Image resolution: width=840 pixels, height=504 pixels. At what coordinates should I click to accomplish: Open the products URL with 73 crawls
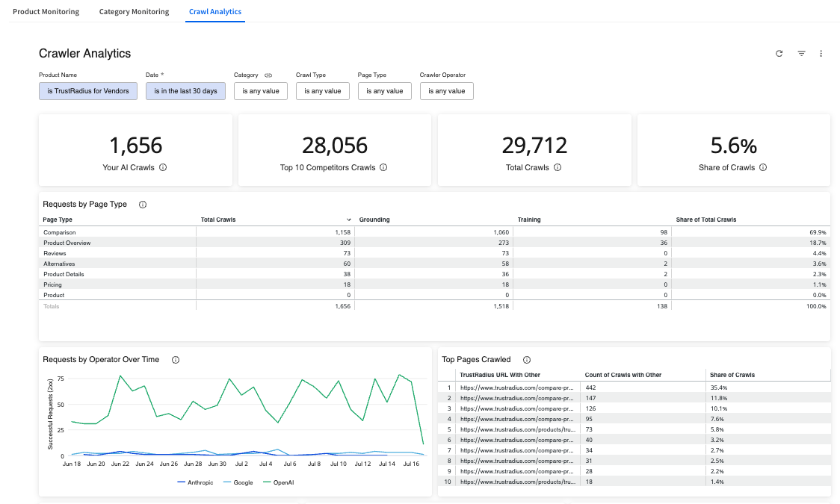click(517, 429)
